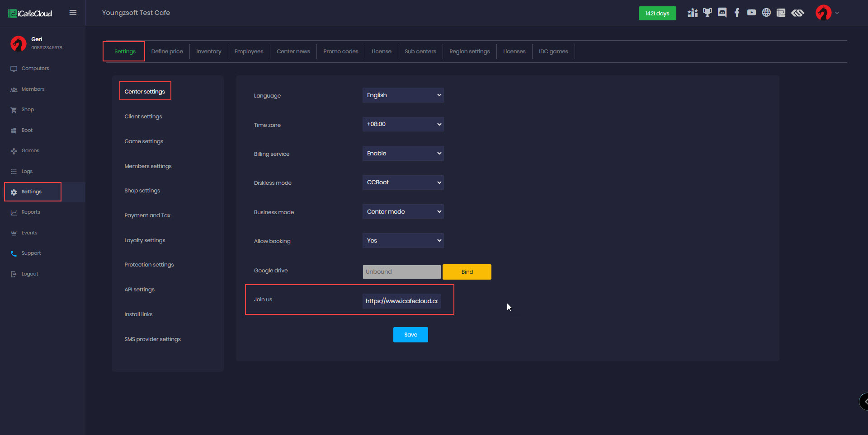Expand the Language dropdown

tap(403, 95)
